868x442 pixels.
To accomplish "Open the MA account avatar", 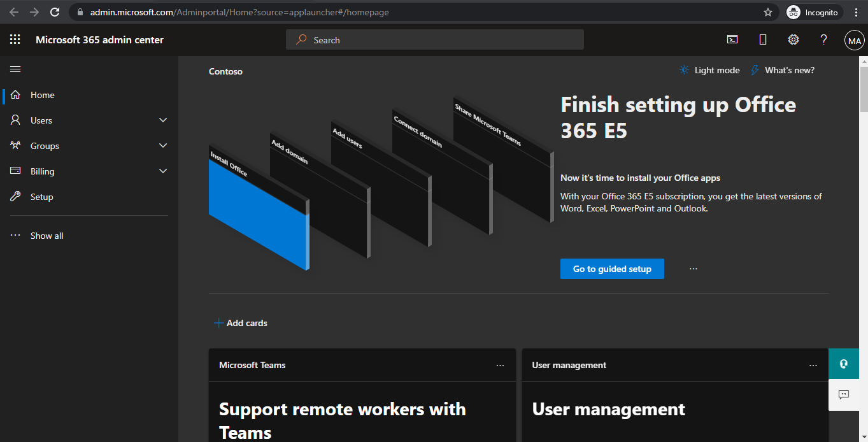I will coord(854,39).
